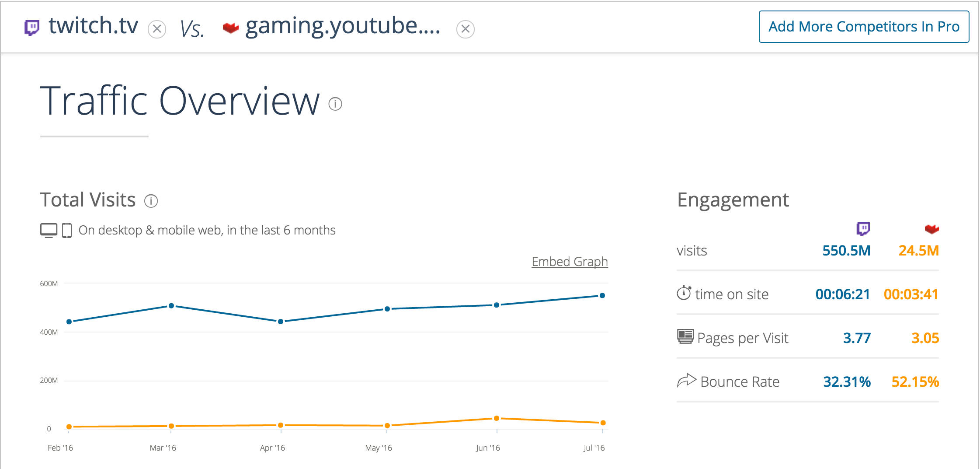Select the Mar '16 twitch.tv blue data point
This screenshot has height=469, width=980.
[171, 306]
